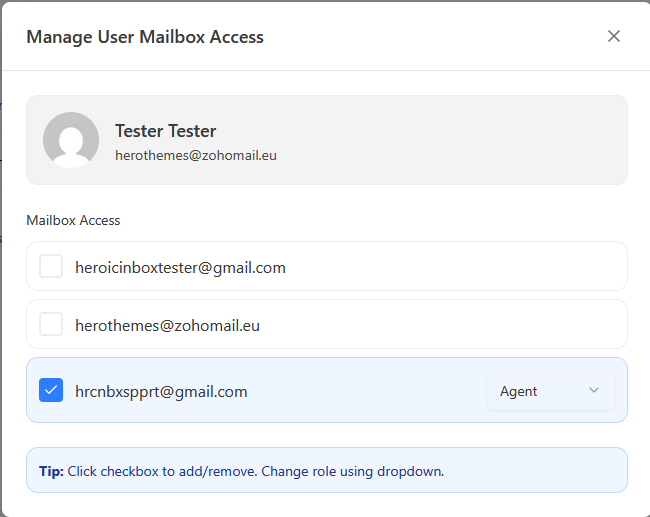Click empty area of the user profile card
Image resolution: width=650 pixels, height=517 pixels.
point(450,140)
